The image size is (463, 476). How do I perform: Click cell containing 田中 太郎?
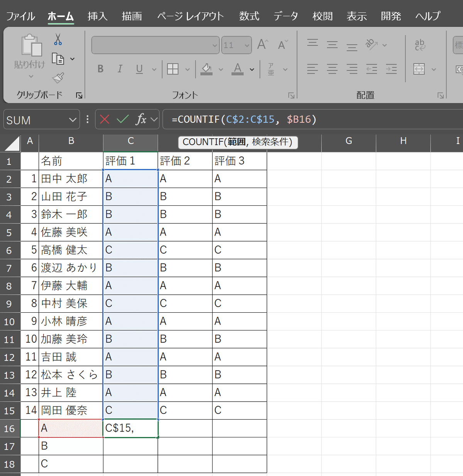tap(71, 179)
